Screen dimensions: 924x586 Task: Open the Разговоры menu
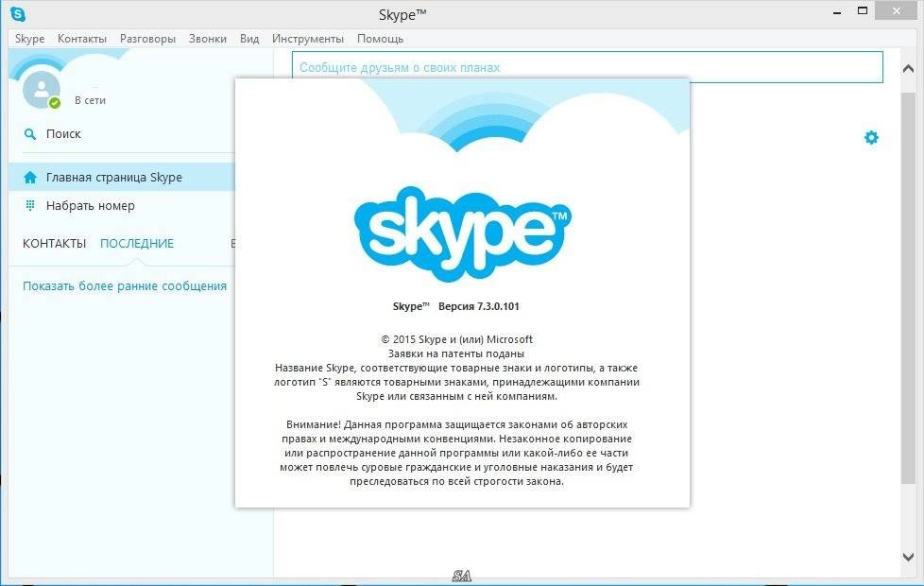[147, 39]
